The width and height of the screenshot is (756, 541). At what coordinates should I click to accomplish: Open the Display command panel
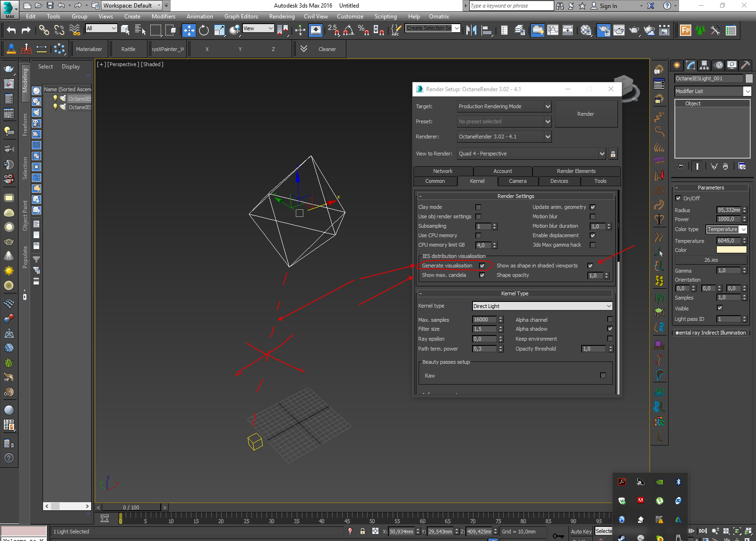732,65
